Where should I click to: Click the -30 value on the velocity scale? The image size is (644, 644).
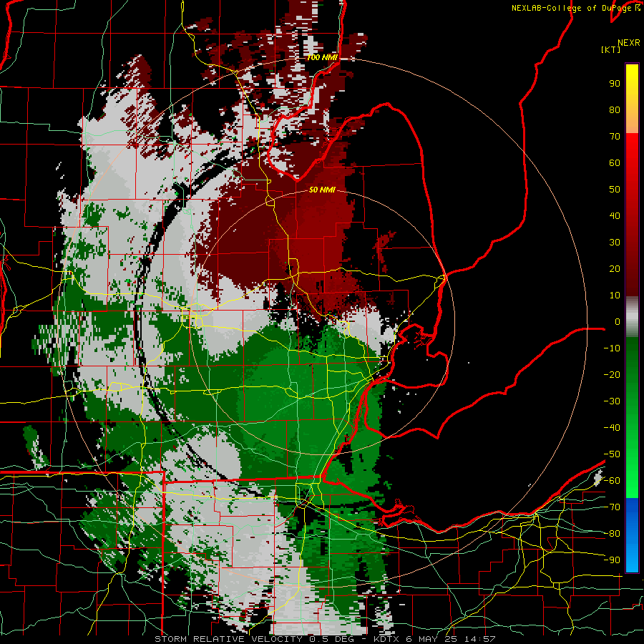click(612, 401)
